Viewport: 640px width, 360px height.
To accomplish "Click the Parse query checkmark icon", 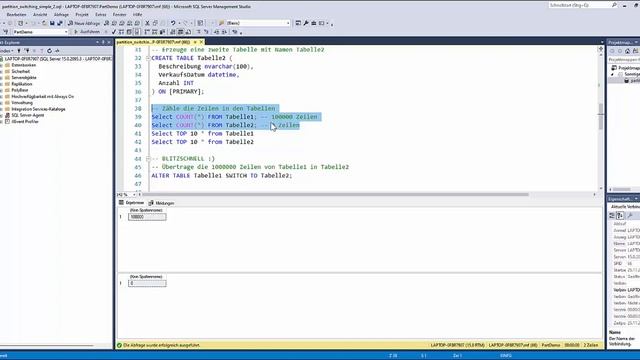I will pos(114,32).
